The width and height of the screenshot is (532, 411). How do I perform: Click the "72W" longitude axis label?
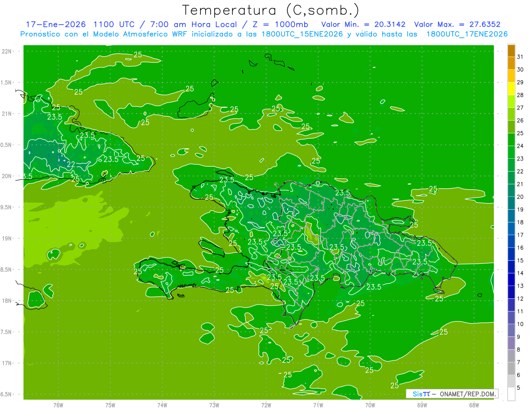point(266,405)
